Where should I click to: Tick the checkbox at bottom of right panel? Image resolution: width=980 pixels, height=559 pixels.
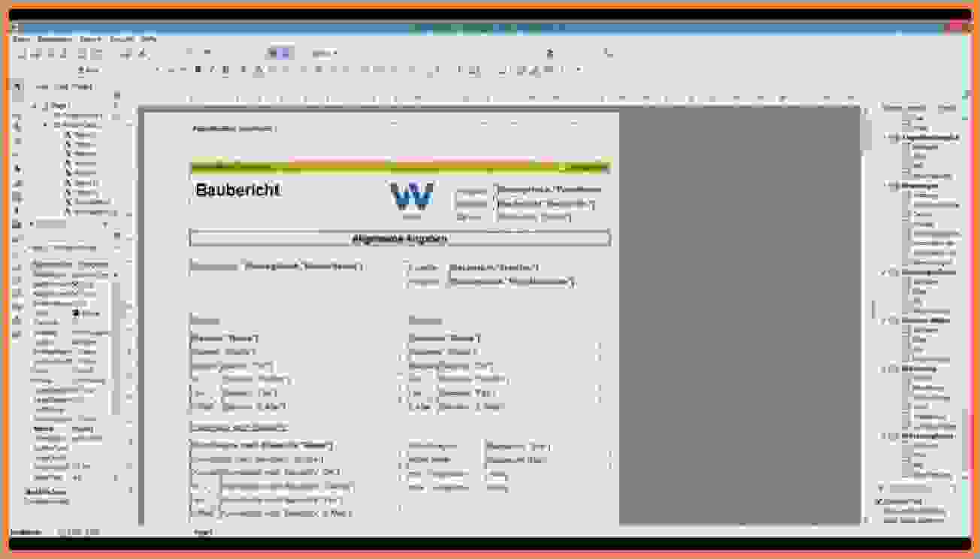tap(879, 501)
